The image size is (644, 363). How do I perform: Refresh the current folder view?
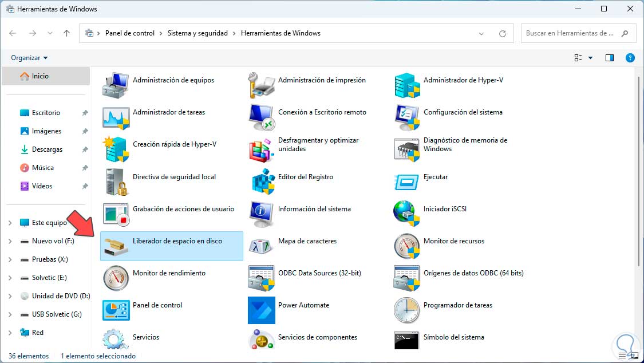(502, 34)
